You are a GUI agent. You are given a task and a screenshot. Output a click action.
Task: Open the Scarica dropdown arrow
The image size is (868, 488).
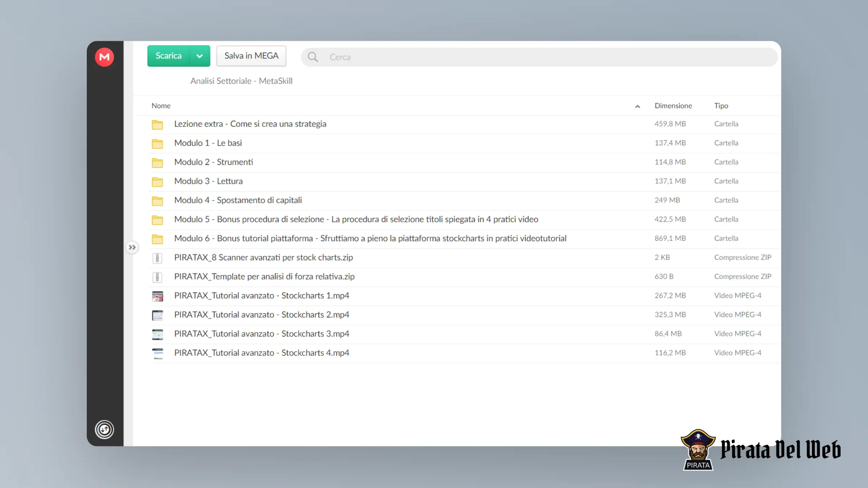pos(200,56)
